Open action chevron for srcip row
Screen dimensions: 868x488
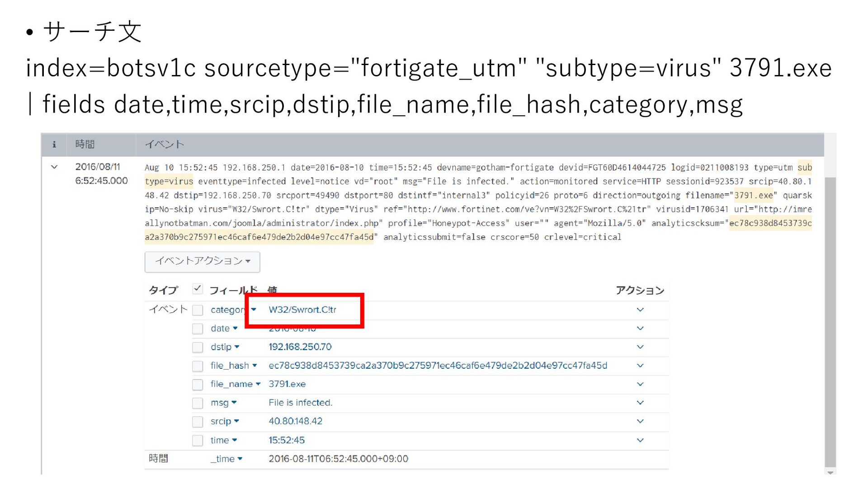640,421
